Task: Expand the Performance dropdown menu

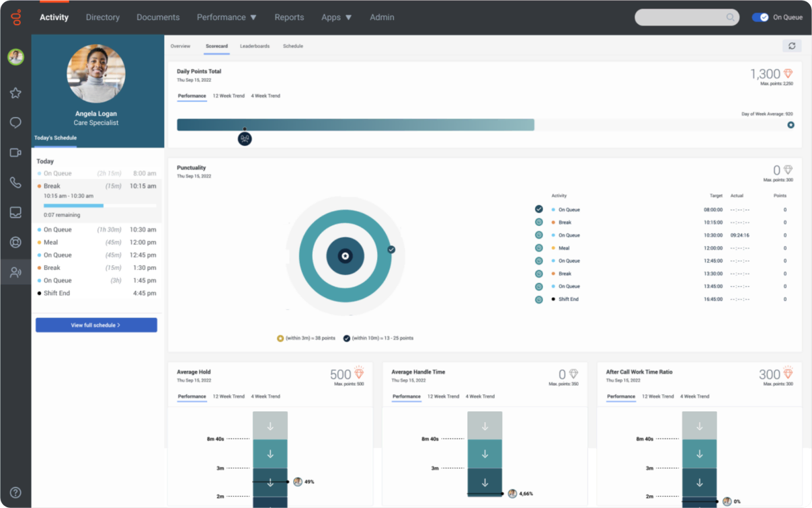Action: click(x=227, y=17)
